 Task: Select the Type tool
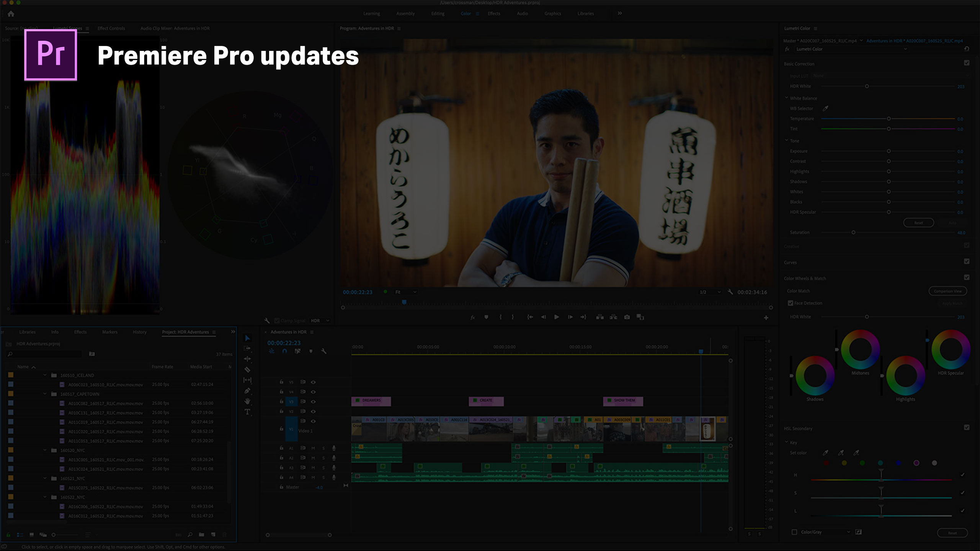click(248, 411)
